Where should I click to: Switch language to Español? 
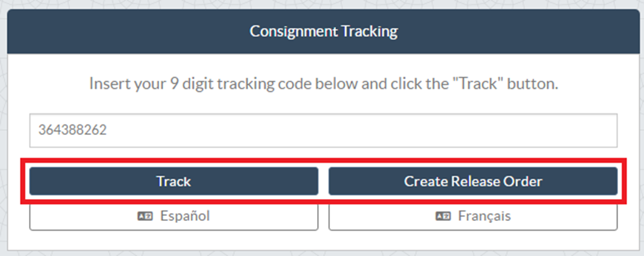pyautogui.click(x=173, y=216)
